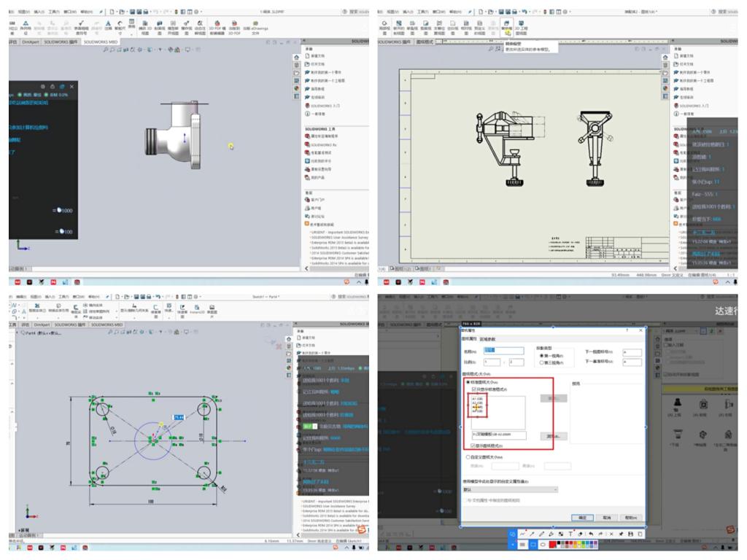This screenshot has width=747, height=560.
Task: Click the pin icon in the annotation toolbar
Action: tap(620, 534)
